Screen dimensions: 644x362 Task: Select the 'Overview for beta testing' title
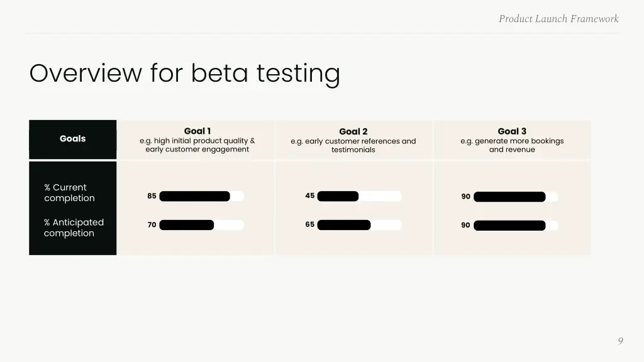pyautogui.click(x=185, y=74)
